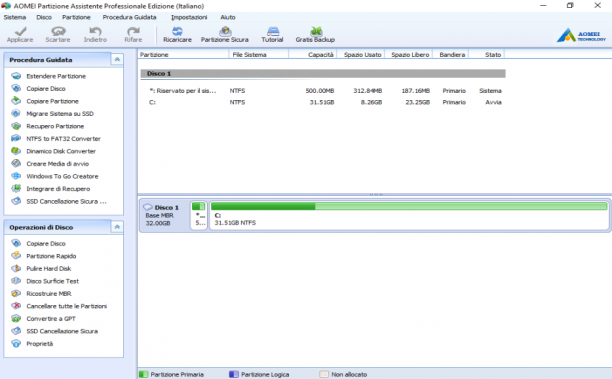
Task: Open the Sistema menu
Action: click(15, 17)
